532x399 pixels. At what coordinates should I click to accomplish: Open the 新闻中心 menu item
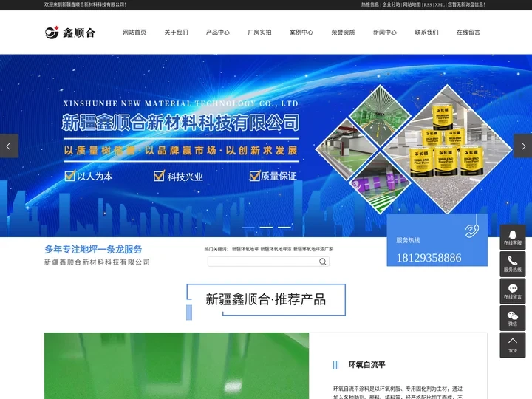(384, 33)
